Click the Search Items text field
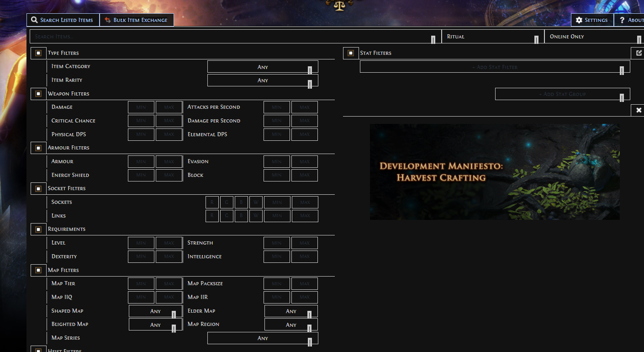The image size is (644, 352). [x=228, y=37]
